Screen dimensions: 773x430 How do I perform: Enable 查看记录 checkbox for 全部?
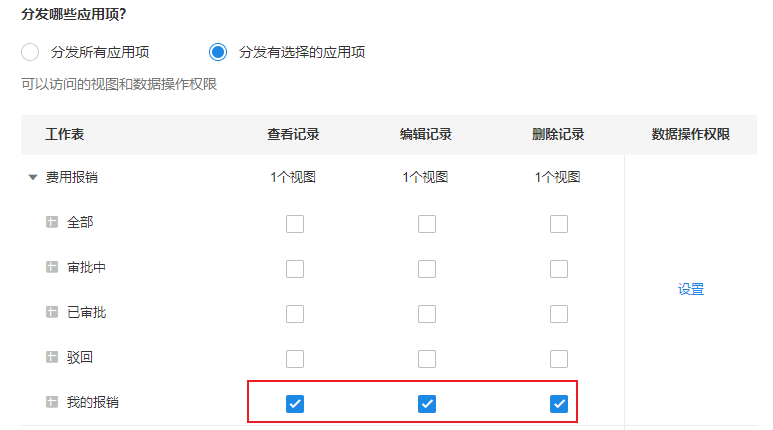(295, 223)
